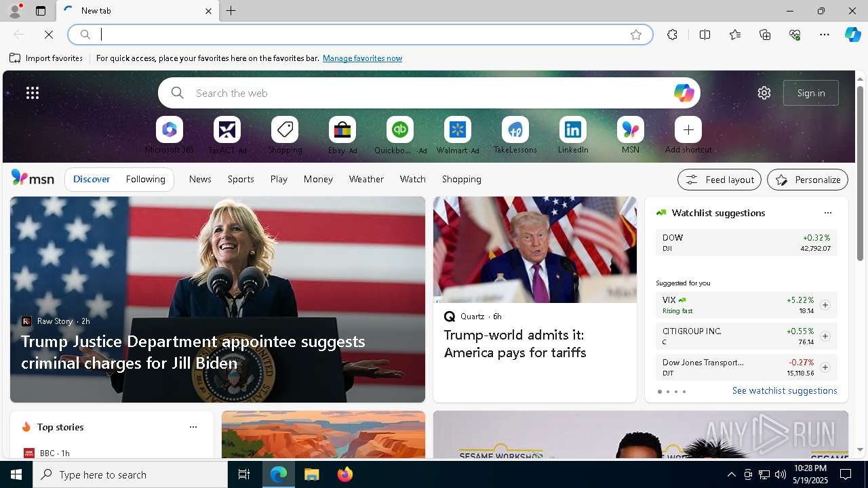Open the MSN logo home link
This screenshot has width=868, height=488.
33,178
